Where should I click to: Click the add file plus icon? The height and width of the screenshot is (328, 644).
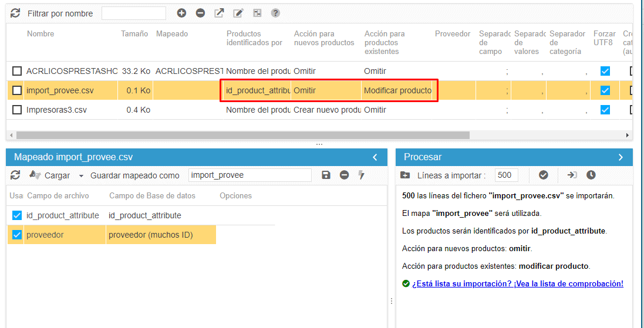pyautogui.click(x=181, y=13)
